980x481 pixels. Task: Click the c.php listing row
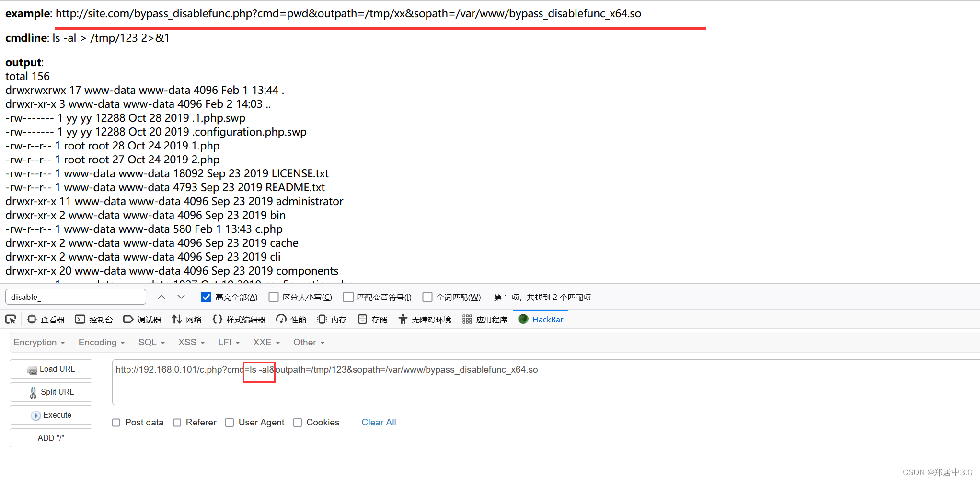pos(144,229)
